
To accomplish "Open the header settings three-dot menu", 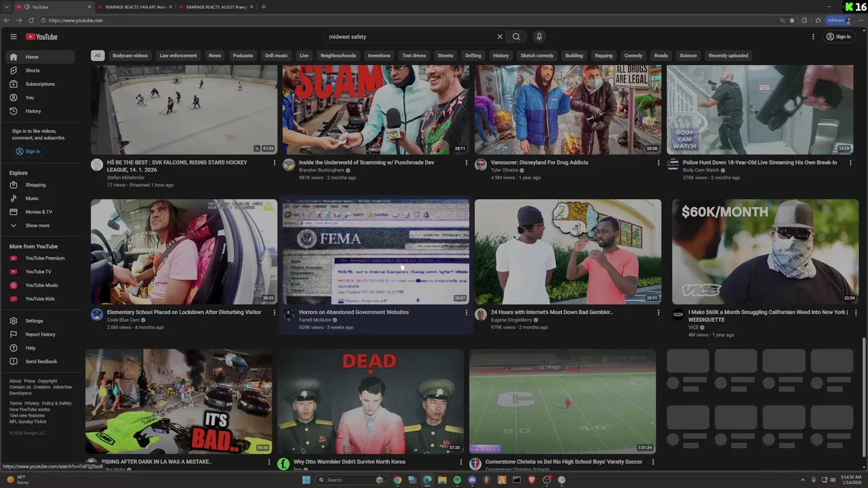I will pyautogui.click(x=813, y=37).
